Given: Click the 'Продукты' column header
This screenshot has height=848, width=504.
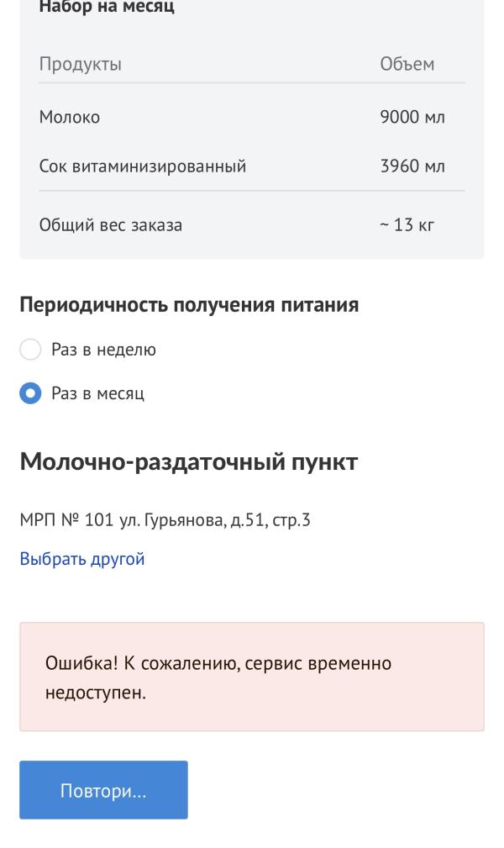Looking at the screenshot, I should pos(81,65).
